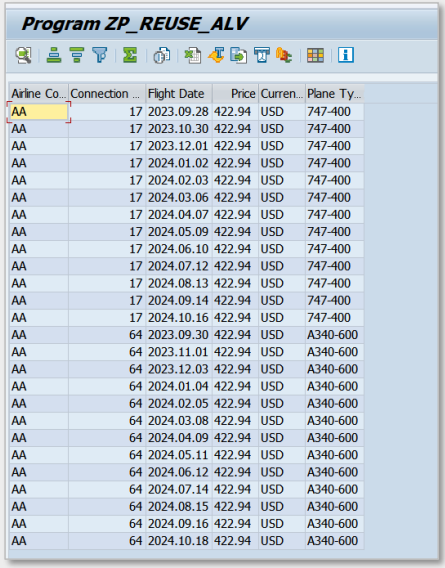This screenshot has width=445, height=568.
Task: Open Word processing export icon
Action: click(216, 55)
